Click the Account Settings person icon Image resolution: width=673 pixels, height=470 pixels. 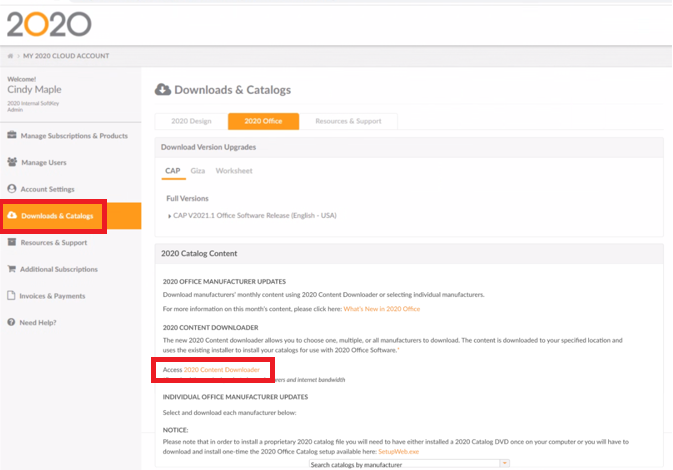pos(12,188)
